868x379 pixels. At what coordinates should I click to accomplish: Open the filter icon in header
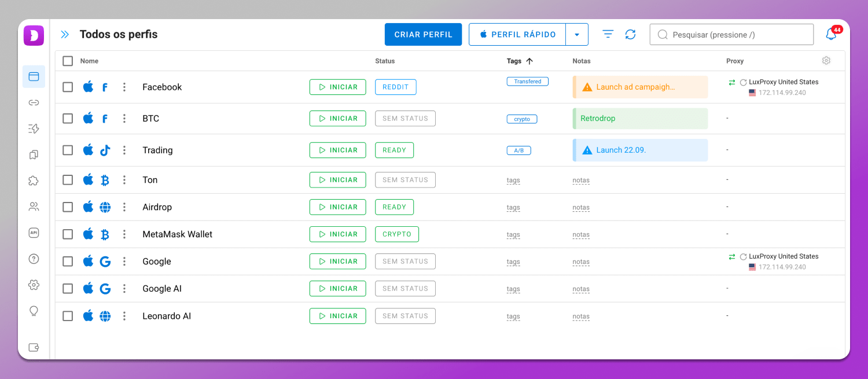[x=608, y=35]
